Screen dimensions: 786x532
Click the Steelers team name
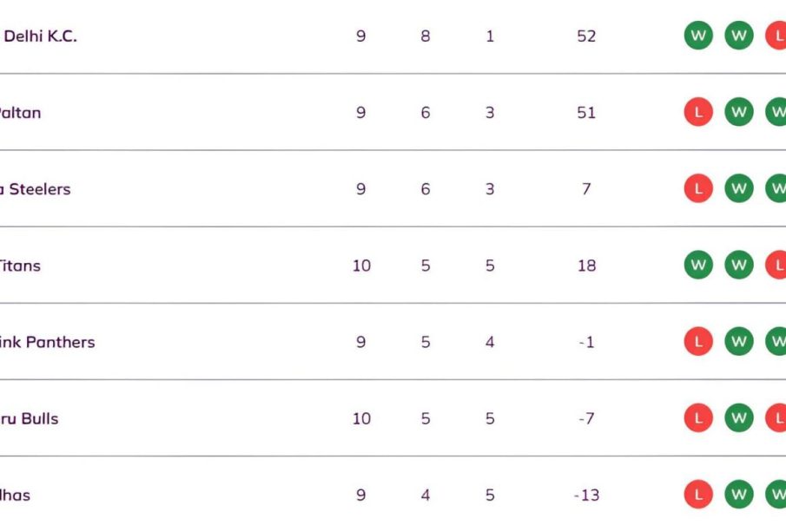coord(35,189)
